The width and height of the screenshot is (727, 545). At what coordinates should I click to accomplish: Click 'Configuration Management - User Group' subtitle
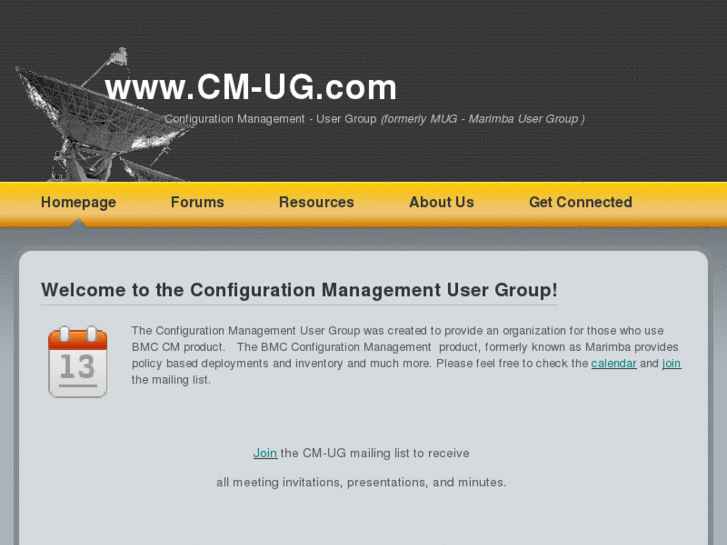pos(270,119)
